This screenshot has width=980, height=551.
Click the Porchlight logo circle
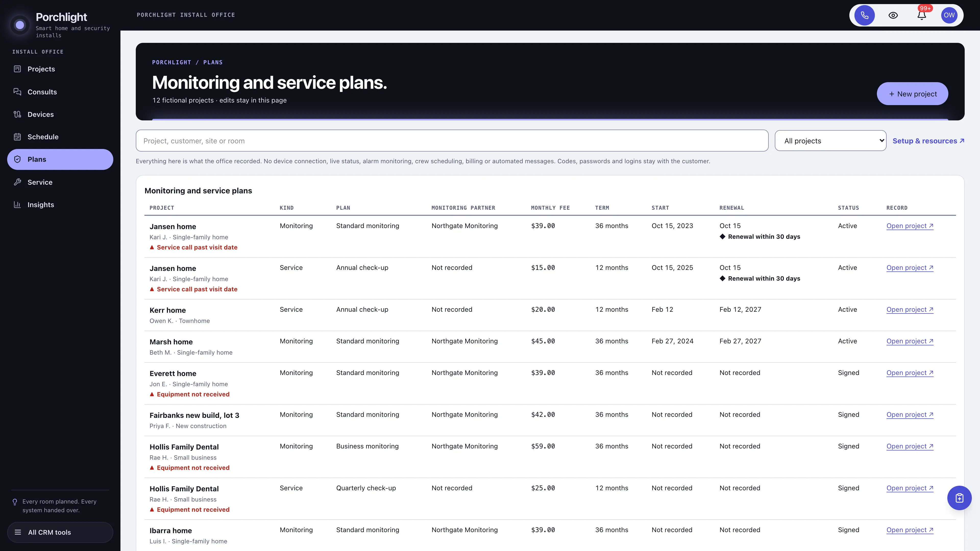20,25
